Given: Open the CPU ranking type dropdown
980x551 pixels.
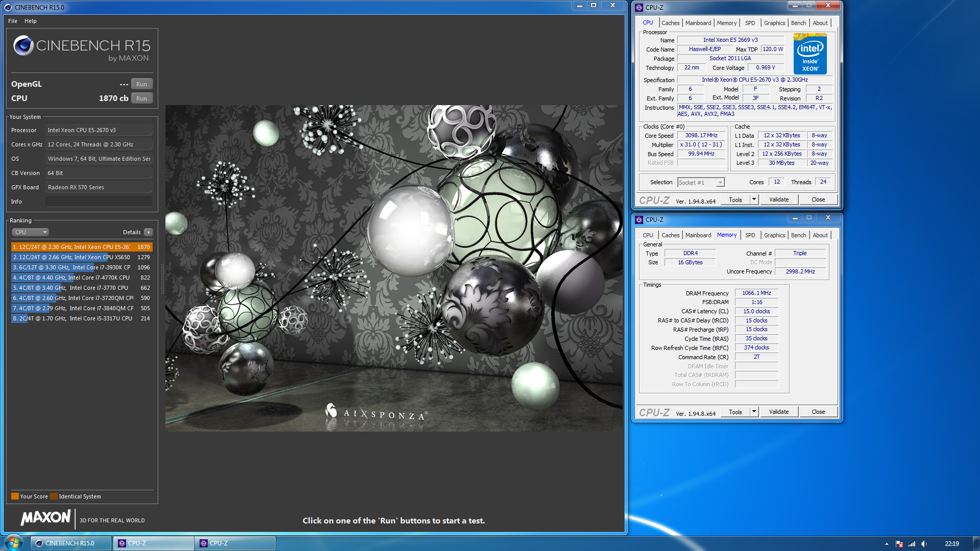Looking at the screenshot, I should [30, 232].
